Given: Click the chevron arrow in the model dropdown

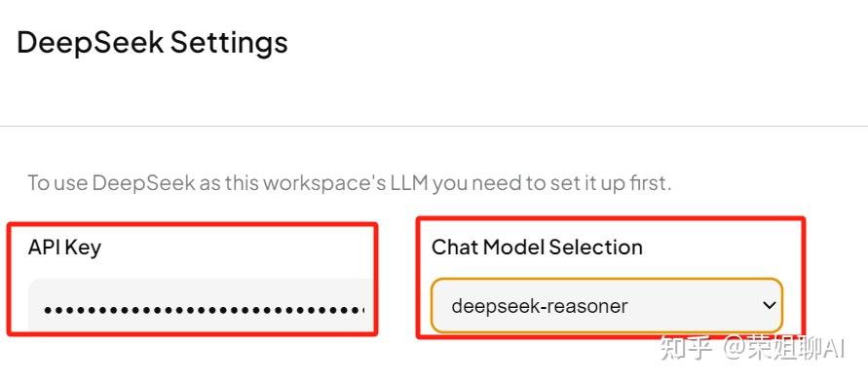Looking at the screenshot, I should pyautogui.click(x=769, y=305).
